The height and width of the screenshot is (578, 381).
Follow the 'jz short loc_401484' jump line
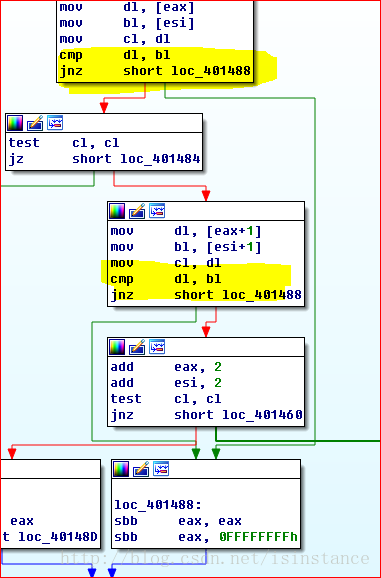pos(104,159)
